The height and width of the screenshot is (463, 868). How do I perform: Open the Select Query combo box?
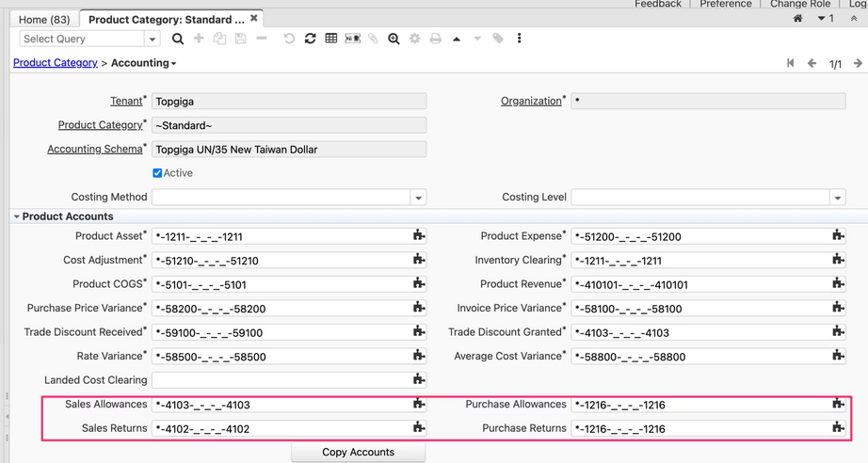click(152, 40)
